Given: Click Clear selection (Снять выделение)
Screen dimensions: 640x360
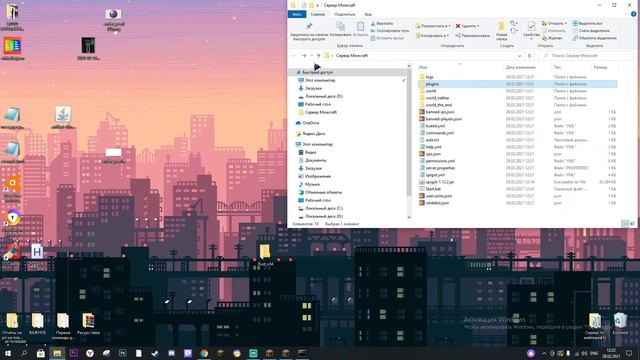Looking at the screenshot, I should (591, 31).
